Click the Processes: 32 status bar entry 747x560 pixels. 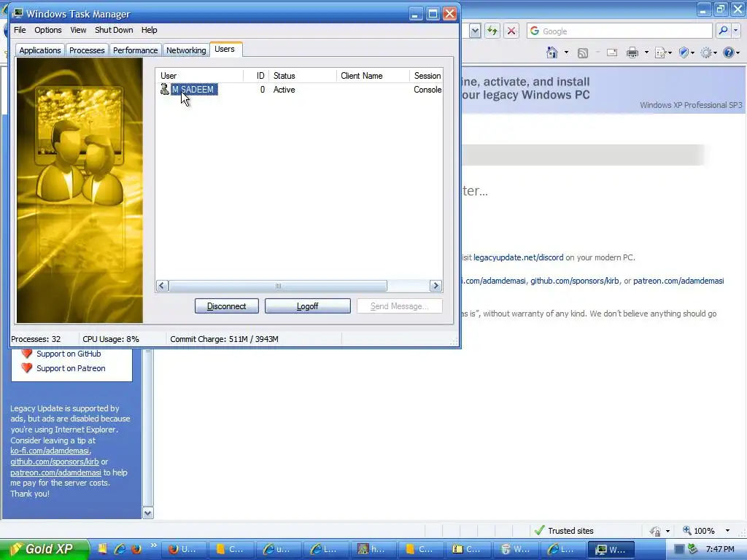coord(36,339)
